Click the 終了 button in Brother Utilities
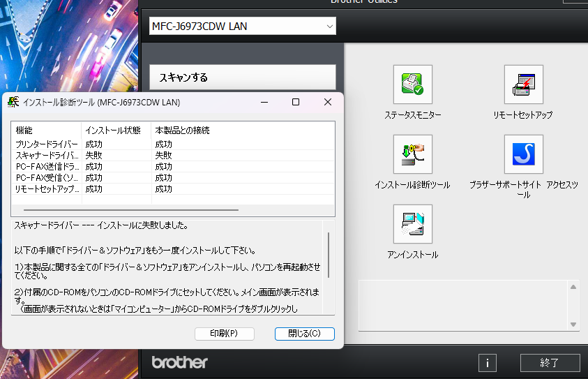Image resolution: width=588 pixels, height=379 pixels. [550, 363]
